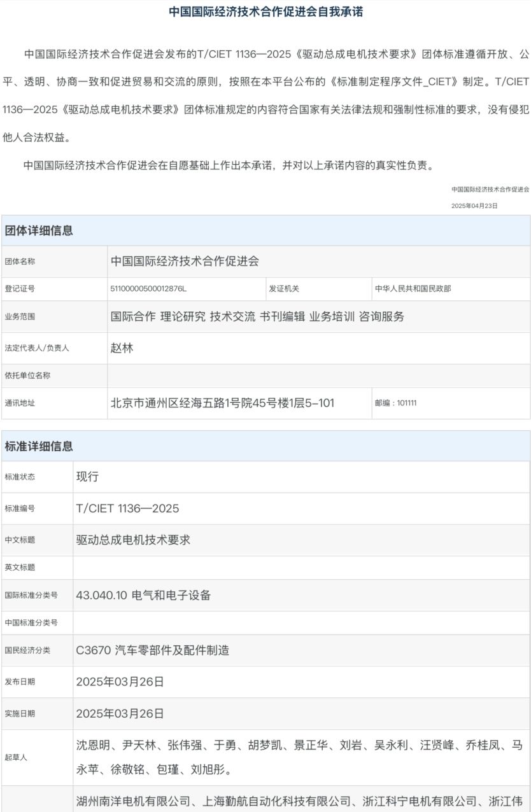Click the 标准详细信息 section header
The image size is (531, 812).
pos(39,446)
